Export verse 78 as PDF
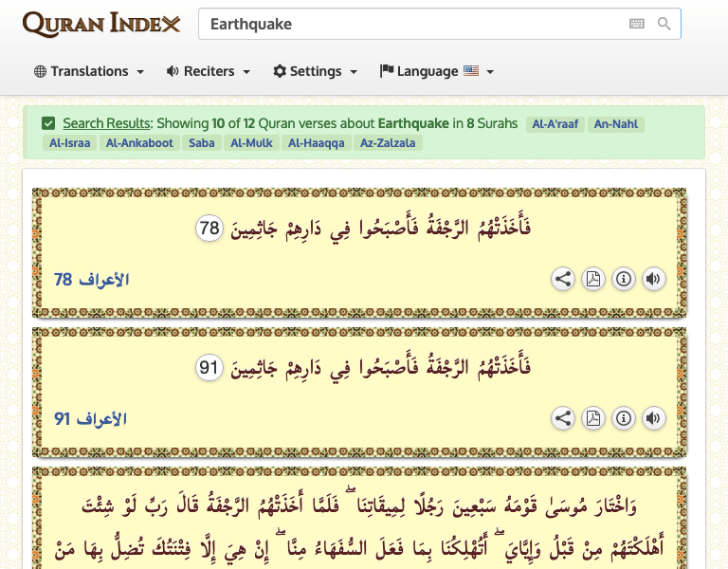Viewport: 728px width, 569px height. click(x=592, y=280)
